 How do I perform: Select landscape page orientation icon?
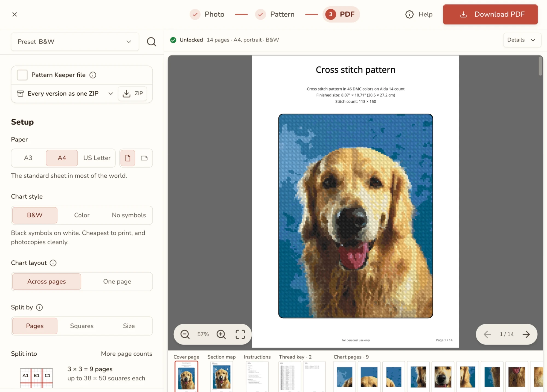click(144, 158)
